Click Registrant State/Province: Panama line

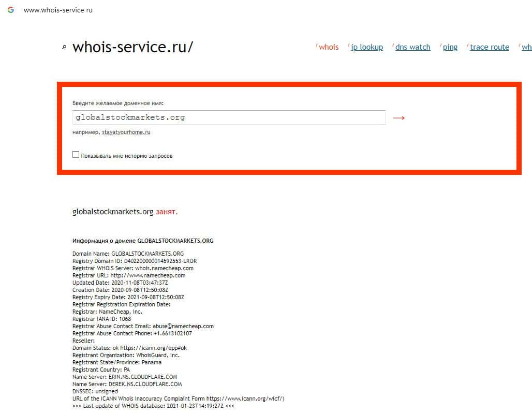coord(117,362)
